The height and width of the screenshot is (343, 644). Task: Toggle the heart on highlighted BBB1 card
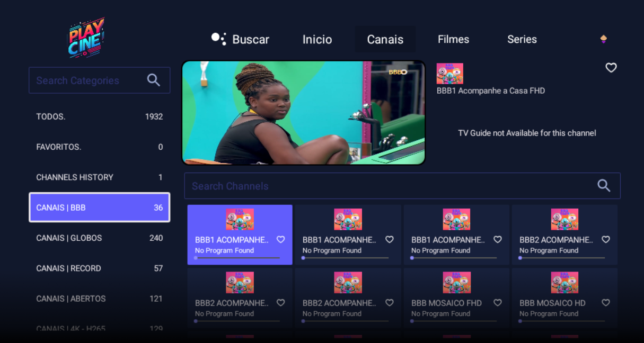pyautogui.click(x=281, y=240)
